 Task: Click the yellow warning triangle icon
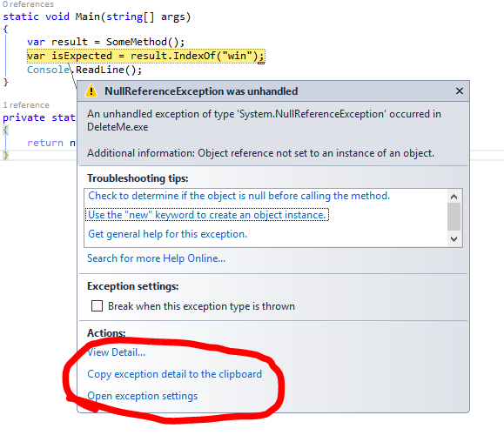coord(91,90)
